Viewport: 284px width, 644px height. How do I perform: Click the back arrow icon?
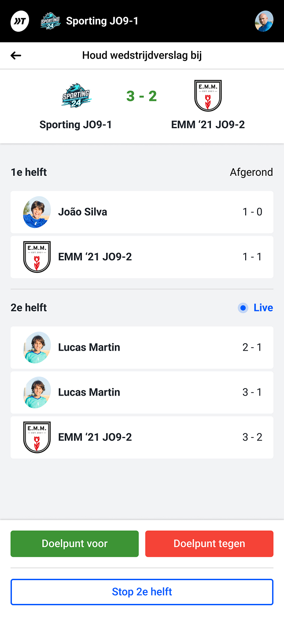tap(16, 56)
